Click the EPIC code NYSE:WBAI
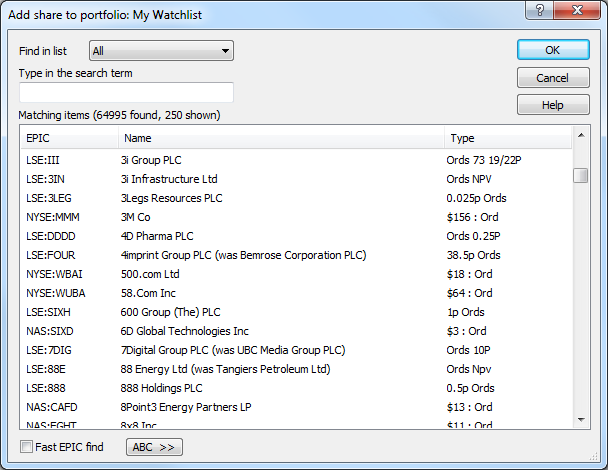 (54, 274)
